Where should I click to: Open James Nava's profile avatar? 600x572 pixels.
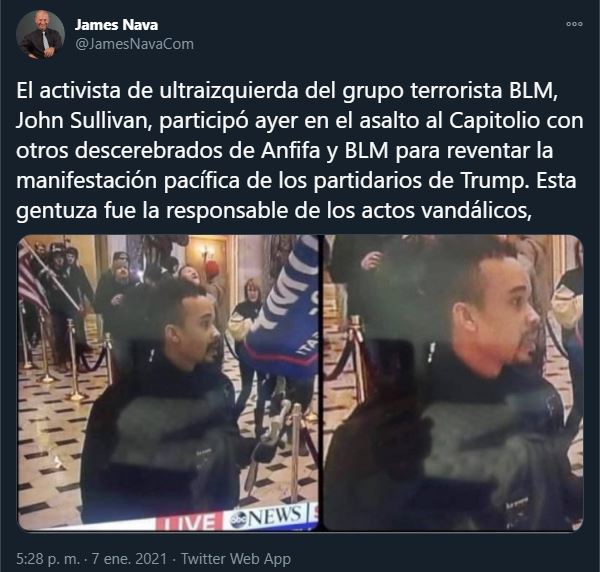[40, 34]
